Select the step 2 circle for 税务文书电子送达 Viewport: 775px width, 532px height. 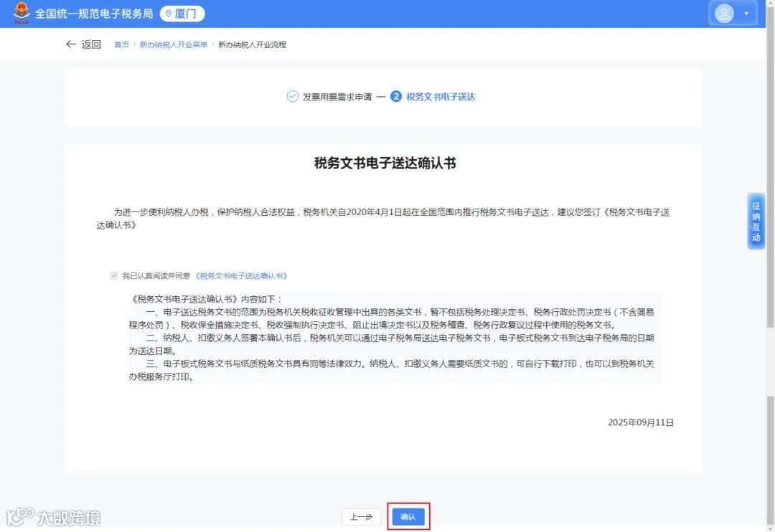click(x=397, y=96)
